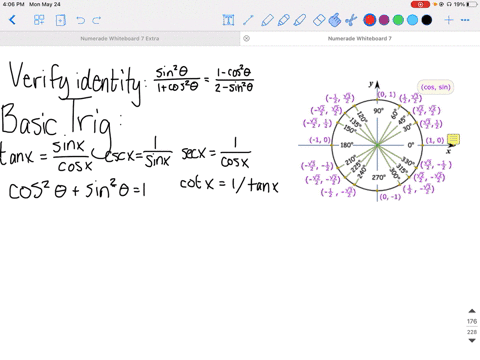Open the three-dot more options menu
The image size is (480, 360).
pos(465,20)
